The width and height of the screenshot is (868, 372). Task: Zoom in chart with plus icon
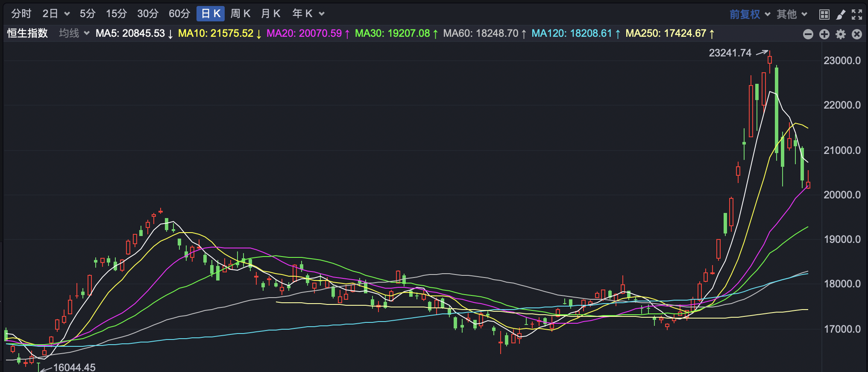(824, 34)
